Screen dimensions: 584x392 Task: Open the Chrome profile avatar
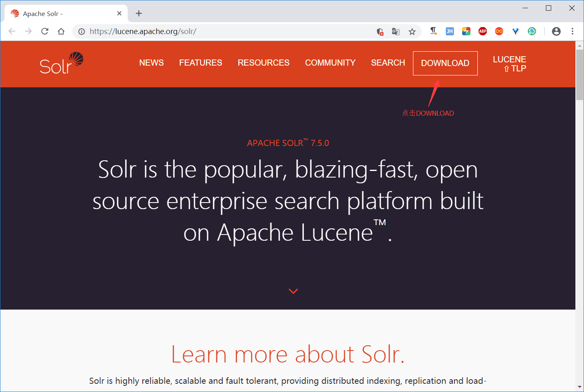pyautogui.click(x=556, y=31)
